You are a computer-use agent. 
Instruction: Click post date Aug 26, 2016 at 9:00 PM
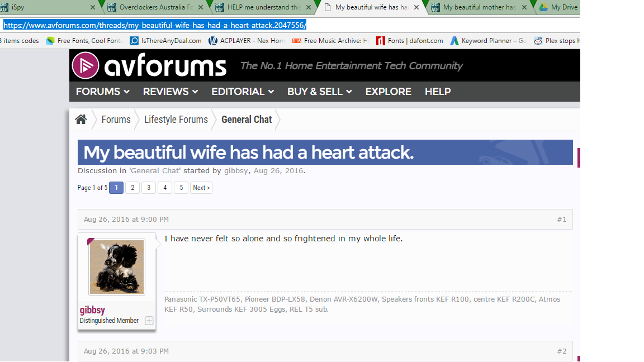coord(126,220)
